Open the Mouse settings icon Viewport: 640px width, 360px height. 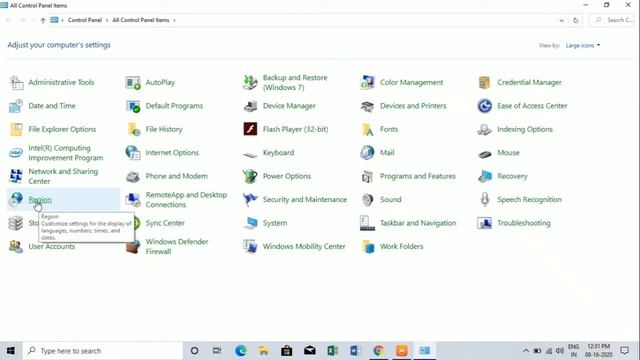click(484, 153)
